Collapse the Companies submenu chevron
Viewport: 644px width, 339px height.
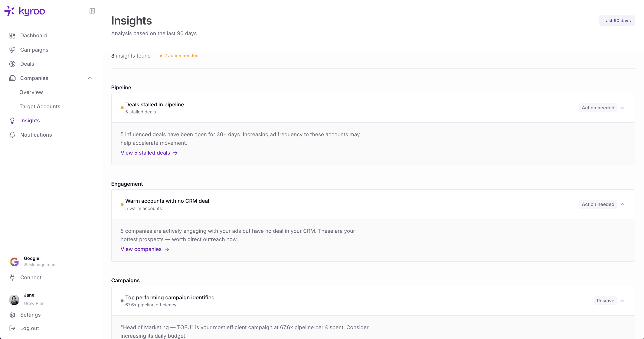click(90, 78)
